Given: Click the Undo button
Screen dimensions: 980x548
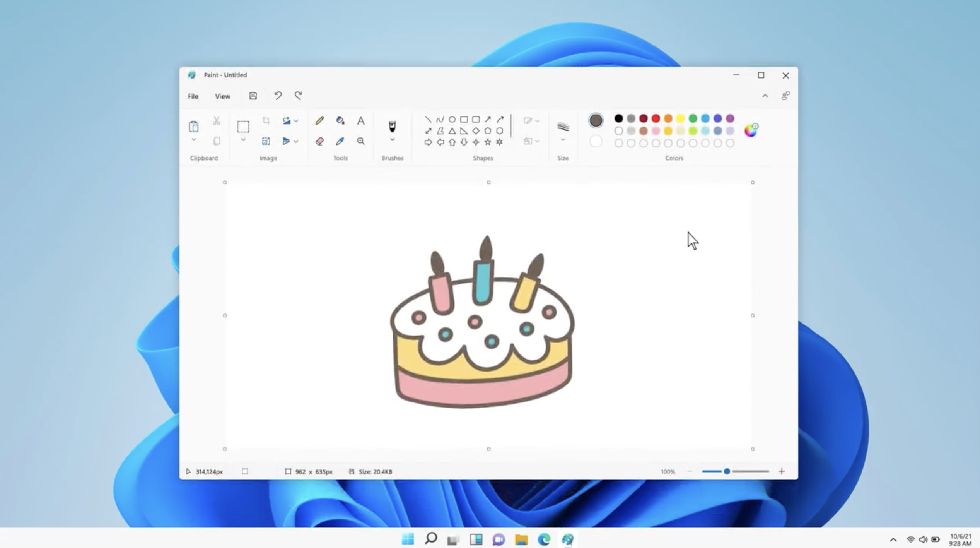Looking at the screenshot, I should tap(278, 96).
